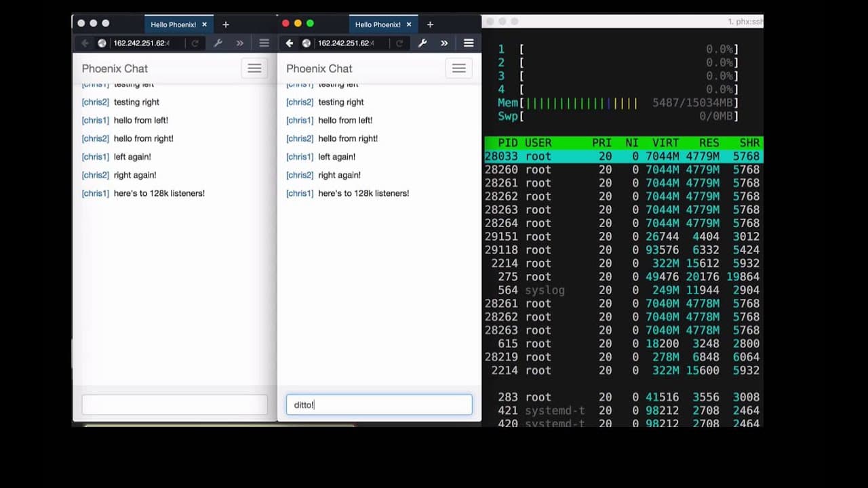Select process 29118 row in htop
The image size is (868, 488).
point(624,250)
